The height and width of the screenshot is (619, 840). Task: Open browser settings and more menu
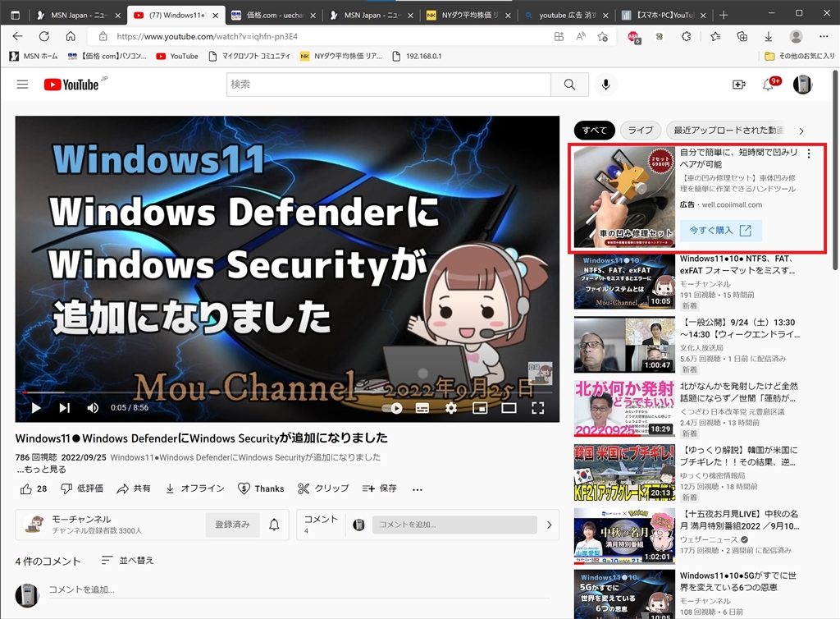[x=824, y=36]
